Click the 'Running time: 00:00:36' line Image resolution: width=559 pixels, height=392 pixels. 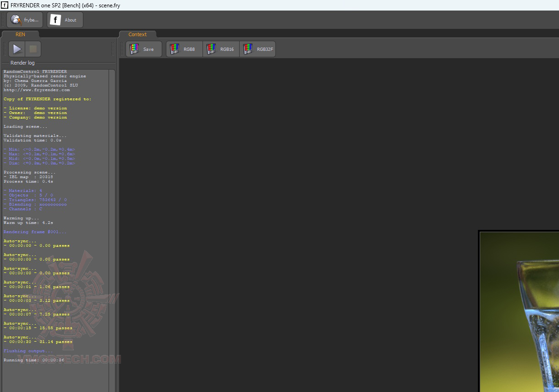(34, 360)
